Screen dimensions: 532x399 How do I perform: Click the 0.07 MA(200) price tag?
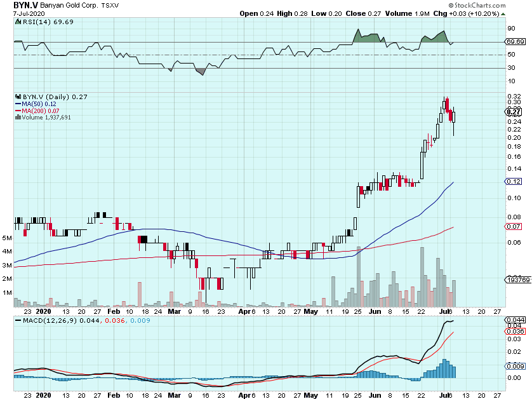514,226
